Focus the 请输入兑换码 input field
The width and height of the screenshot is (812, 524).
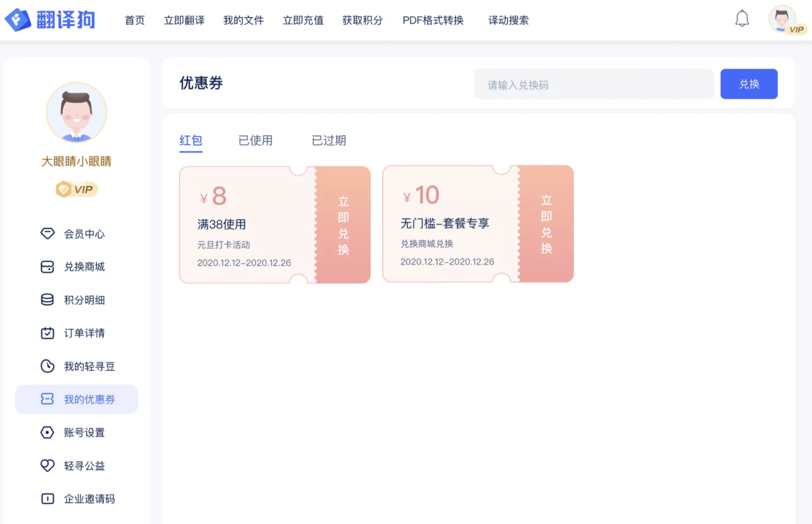593,85
